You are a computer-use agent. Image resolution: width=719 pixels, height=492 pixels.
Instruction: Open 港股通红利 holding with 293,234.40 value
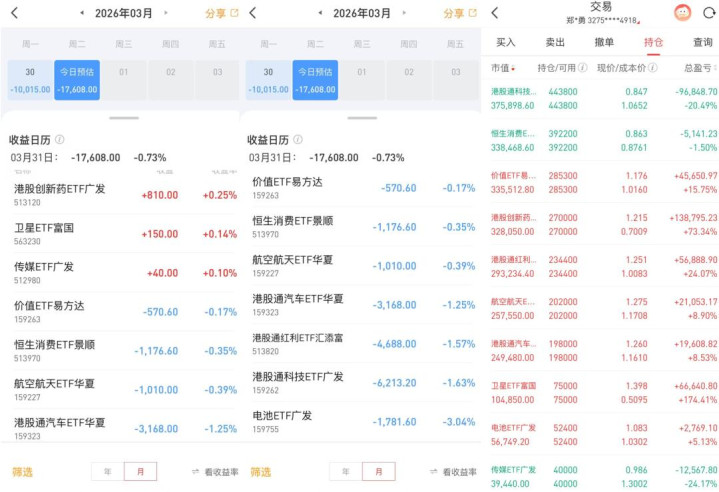click(x=603, y=266)
